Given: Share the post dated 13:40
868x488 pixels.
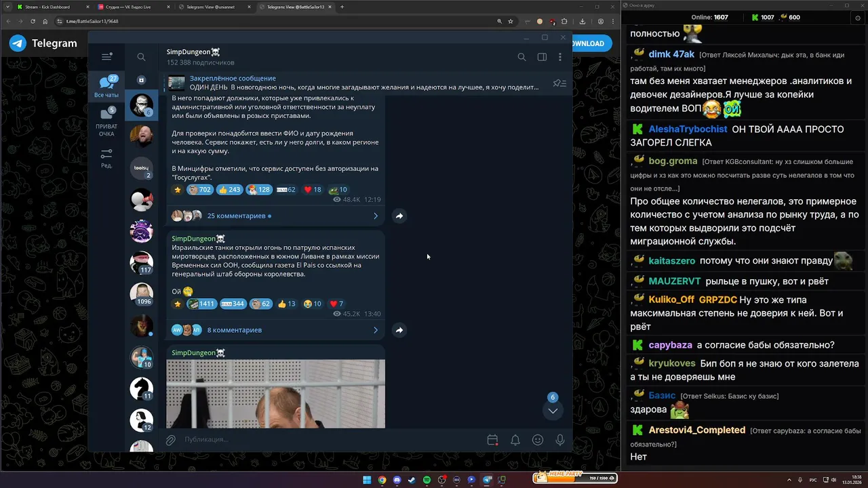Looking at the screenshot, I should pos(399,330).
